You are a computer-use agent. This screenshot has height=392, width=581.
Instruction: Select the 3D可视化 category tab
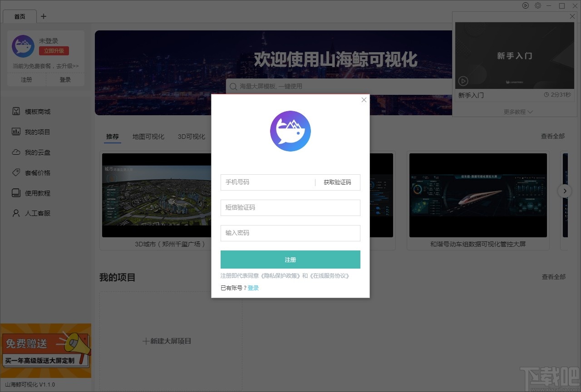tap(192, 137)
